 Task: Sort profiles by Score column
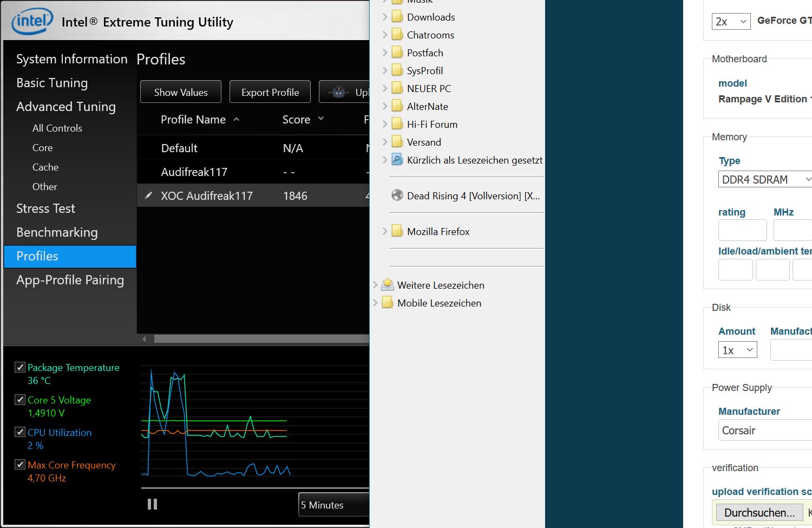point(303,119)
